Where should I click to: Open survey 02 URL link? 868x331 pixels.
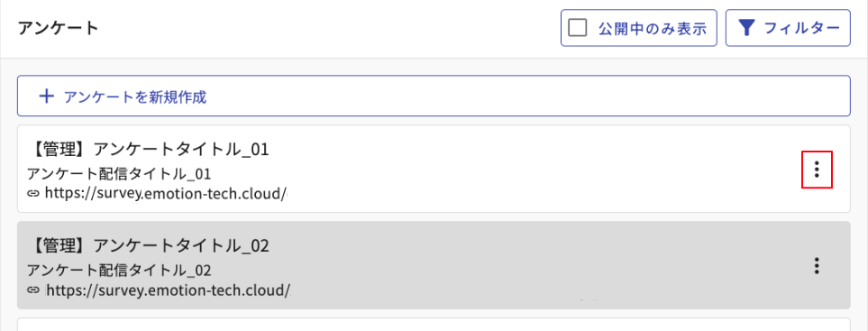point(169,290)
